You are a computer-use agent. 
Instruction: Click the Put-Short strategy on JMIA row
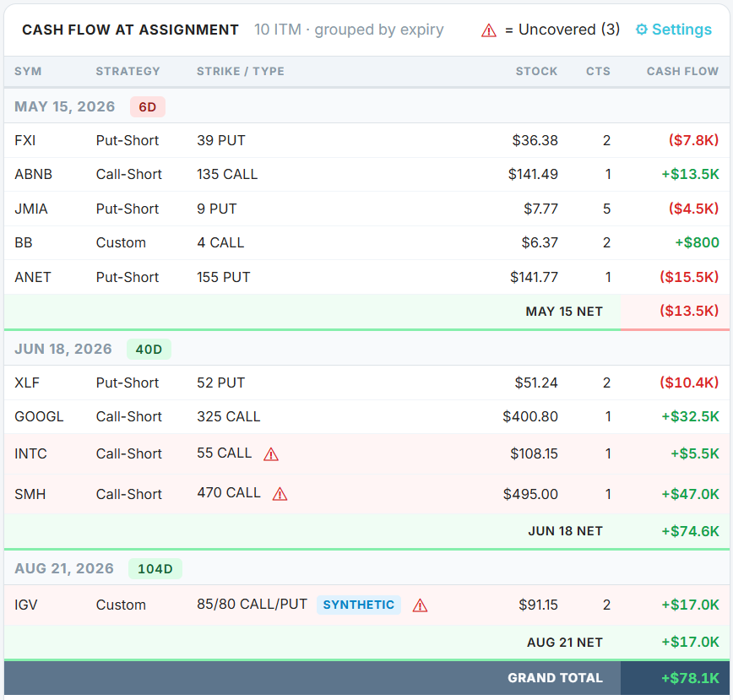click(x=128, y=209)
